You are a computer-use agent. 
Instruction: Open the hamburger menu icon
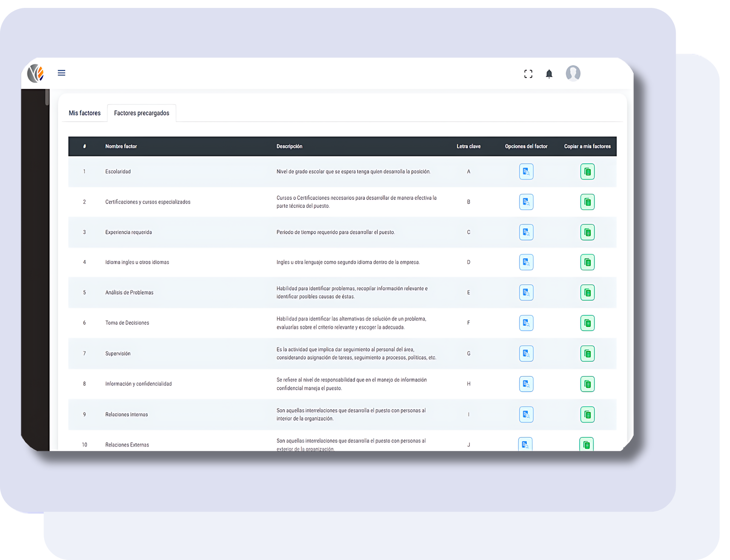tap(61, 73)
